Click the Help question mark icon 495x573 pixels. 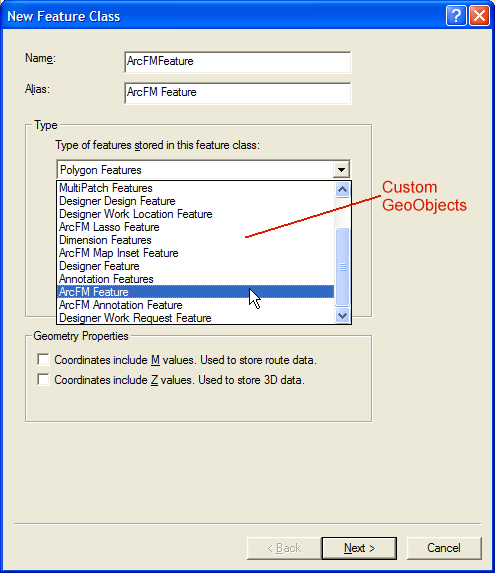456,16
